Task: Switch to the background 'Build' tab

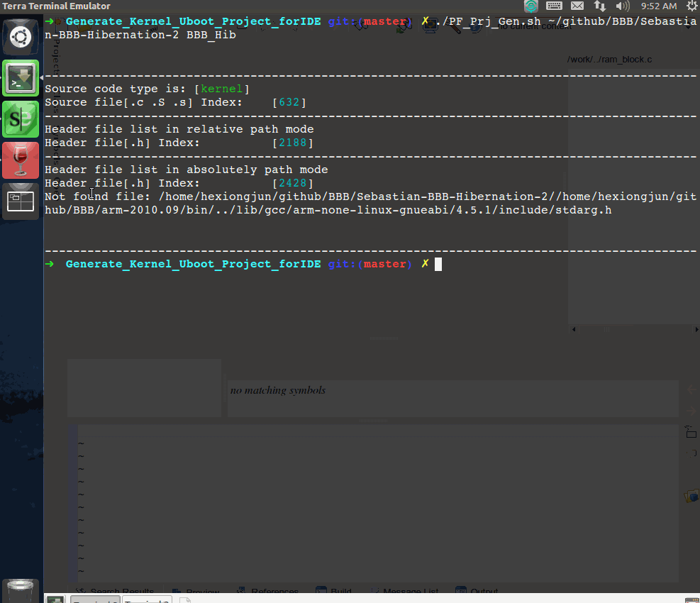Action: click(x=334, y=590)
